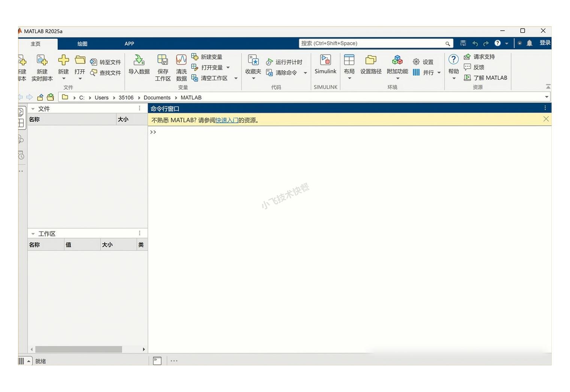Open the 文件 panel three-dot menu
This screenshot has width=570, height=392.
140,108
